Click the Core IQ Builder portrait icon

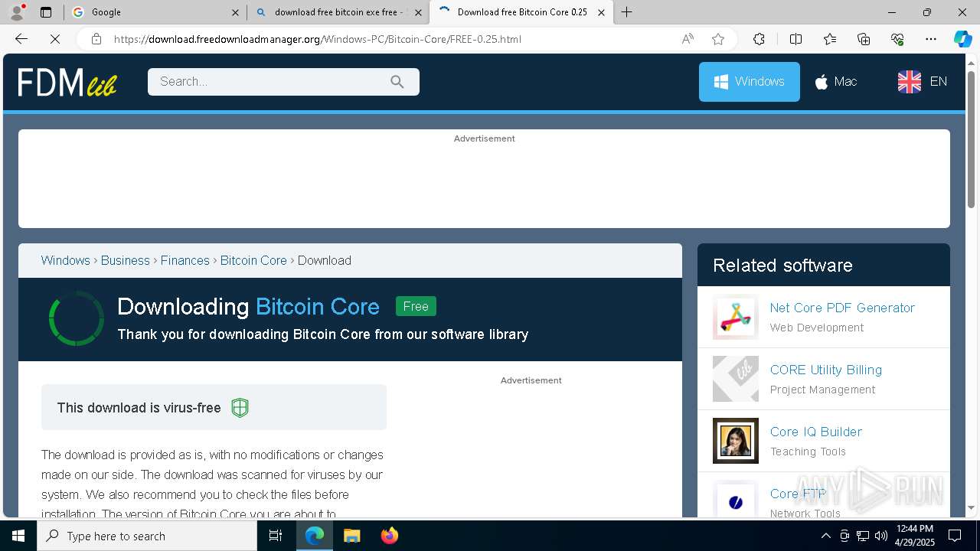(x=736, y=441)
